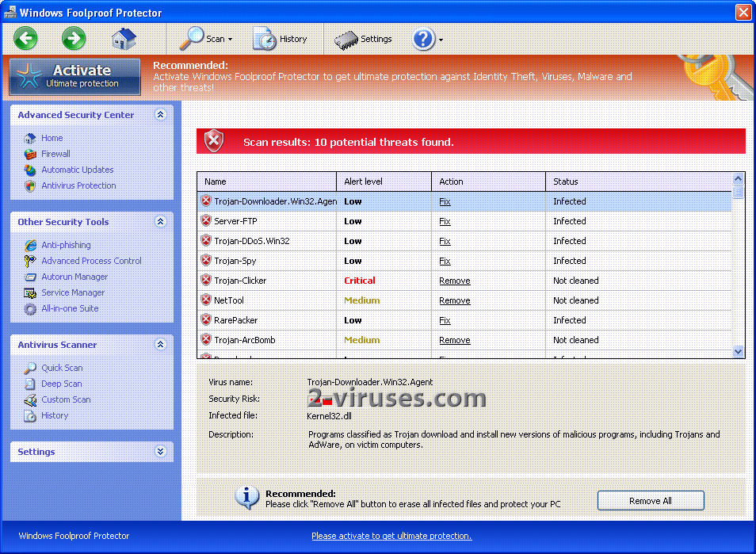Click the Deep Scan document icon
Screen dimensions: 756x554
(30, 384)
